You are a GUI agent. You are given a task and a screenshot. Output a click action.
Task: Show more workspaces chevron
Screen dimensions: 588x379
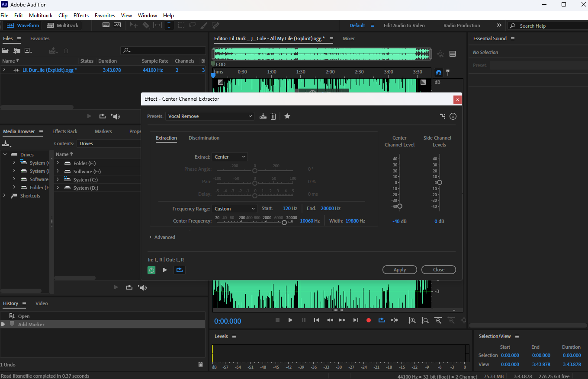click(x=499, y=25)
